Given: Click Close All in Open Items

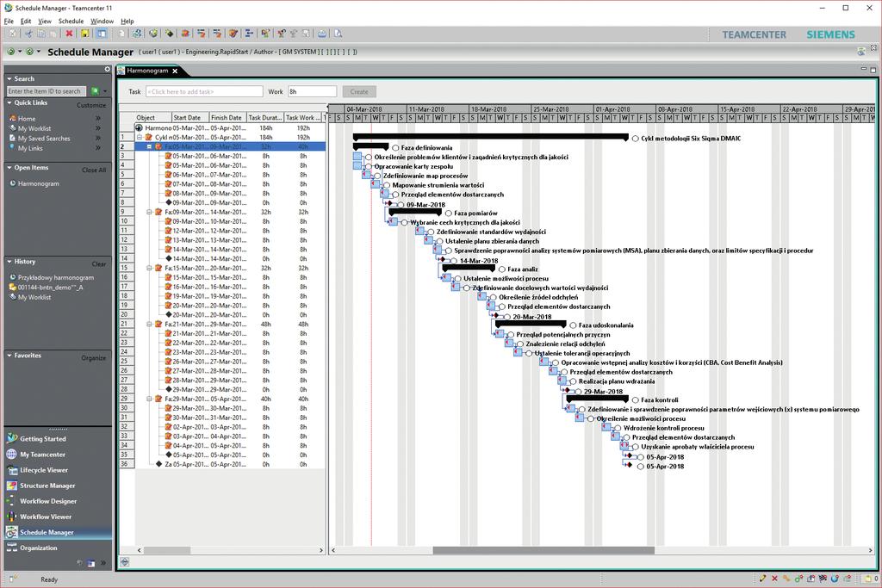Looking at the screenshot, I should tap(94, 170).
